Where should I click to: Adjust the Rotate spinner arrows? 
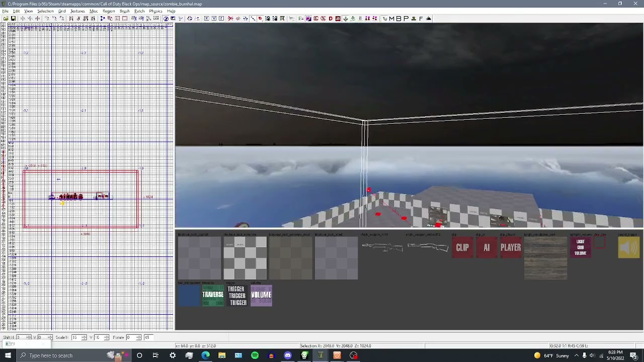(139, 337)
